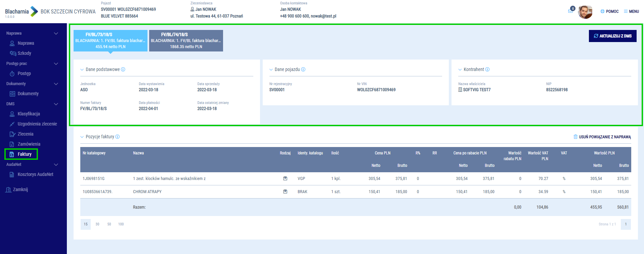Click the user profile avatar photo

pyautogui.click(x=585, y=12)
